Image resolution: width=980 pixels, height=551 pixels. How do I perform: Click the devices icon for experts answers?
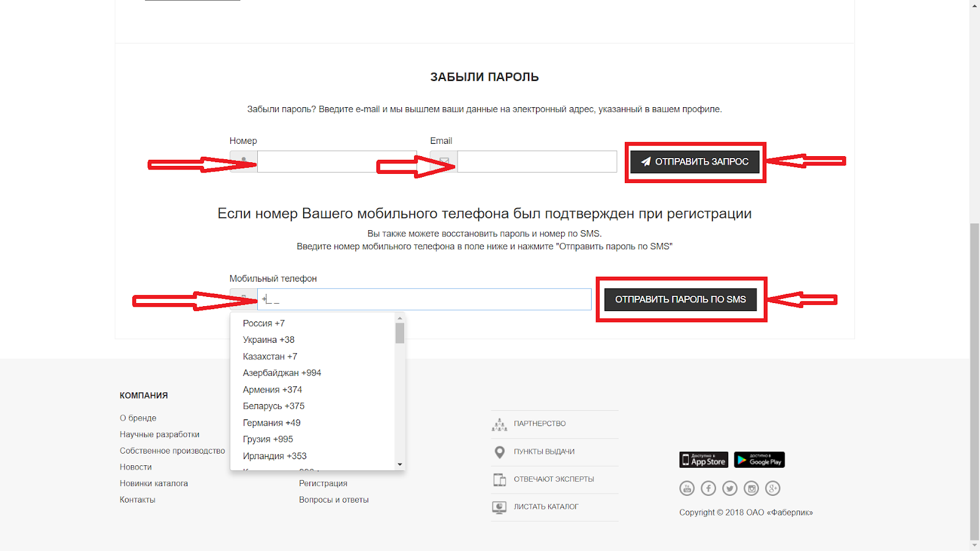(500, 479)
